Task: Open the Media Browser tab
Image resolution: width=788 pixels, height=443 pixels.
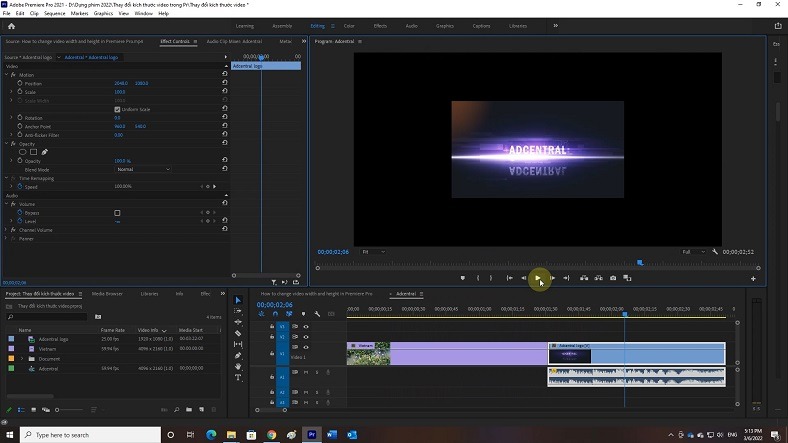Action: pyautogui.click(x=107, y=294)
